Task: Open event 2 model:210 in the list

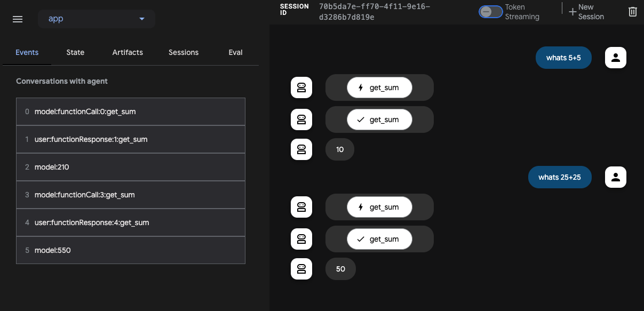Action: tap(131, 167)
